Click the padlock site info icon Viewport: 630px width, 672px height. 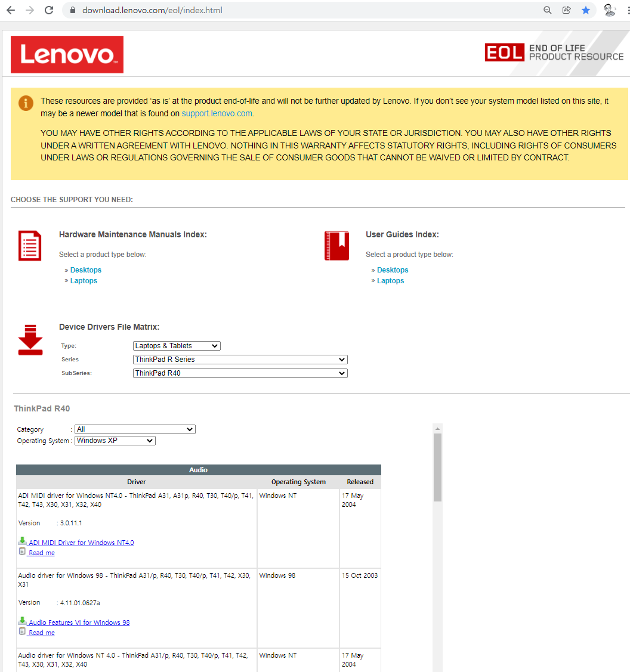click(x=72, y=10)
